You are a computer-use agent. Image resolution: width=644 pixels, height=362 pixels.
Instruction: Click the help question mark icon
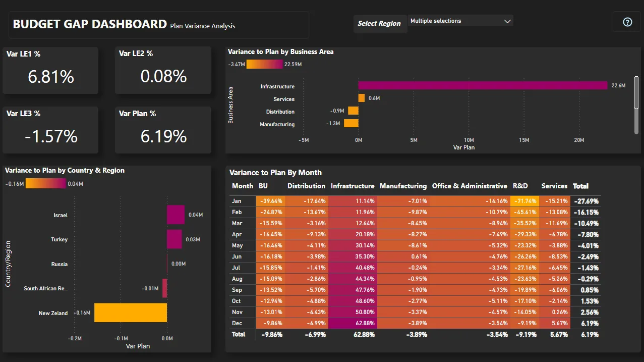point(627,22)
